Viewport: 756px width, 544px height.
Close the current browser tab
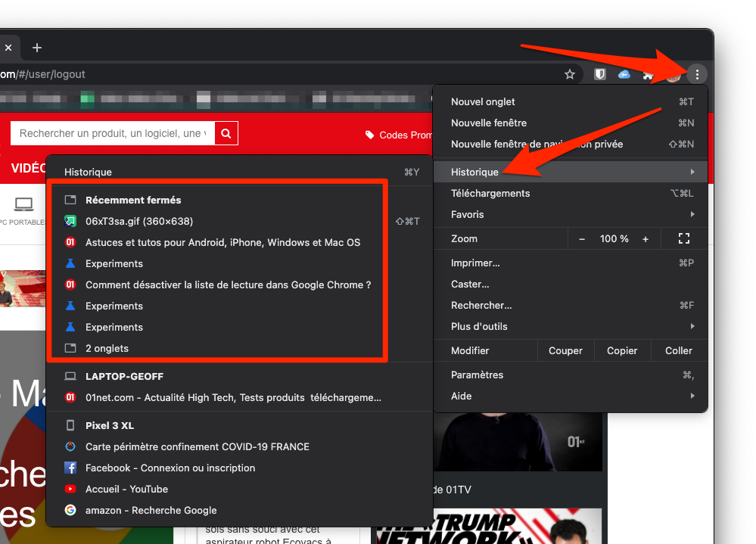(8, 48)
